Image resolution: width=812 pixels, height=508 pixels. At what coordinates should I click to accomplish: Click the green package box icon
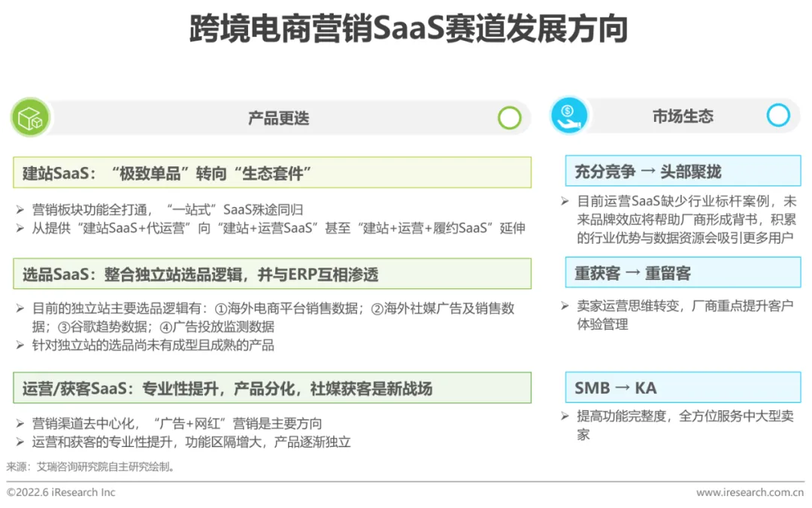point(31,117)
